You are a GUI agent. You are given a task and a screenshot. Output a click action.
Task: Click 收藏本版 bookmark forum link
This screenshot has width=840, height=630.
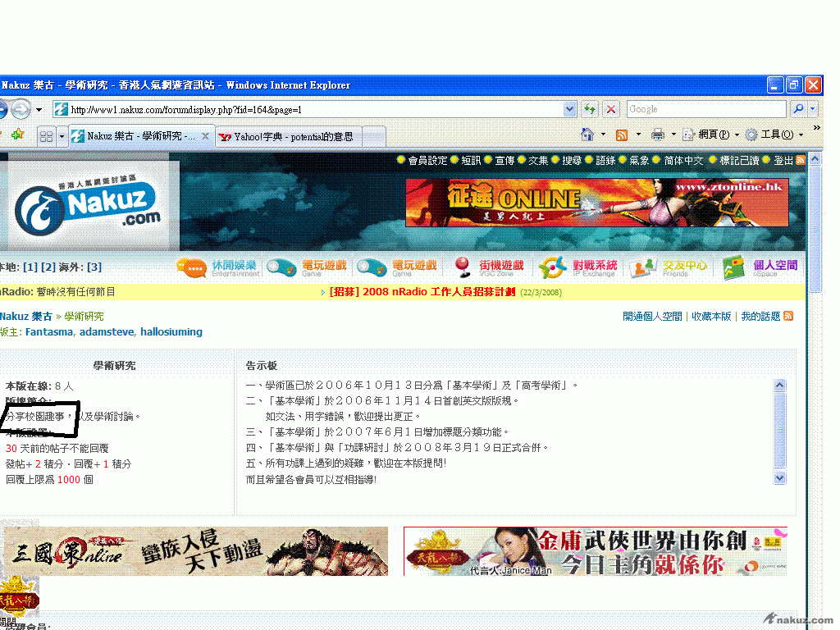point(711,316)
